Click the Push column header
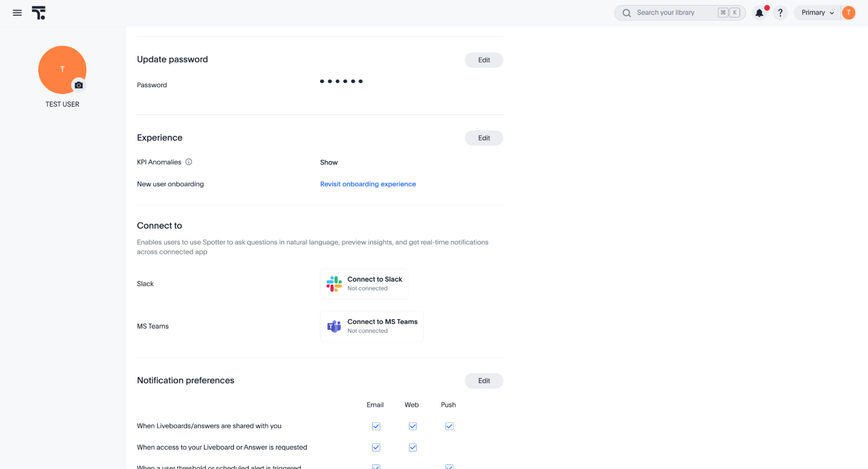The image size is (868, 469). pyautogui.click(x=448, y=405)
